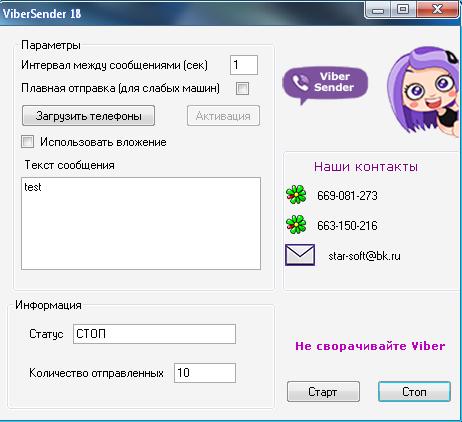Tick the 'Использовать вложение' checkbox

27,142
